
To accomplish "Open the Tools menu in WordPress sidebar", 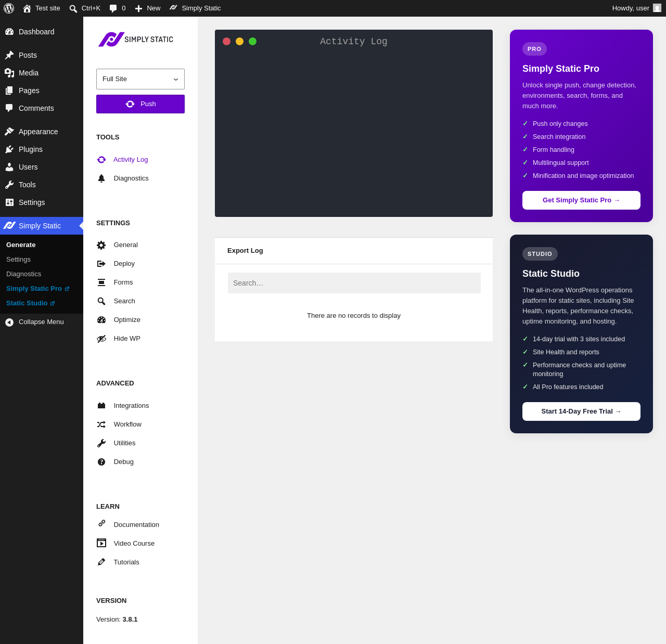I will coord(42,185).
